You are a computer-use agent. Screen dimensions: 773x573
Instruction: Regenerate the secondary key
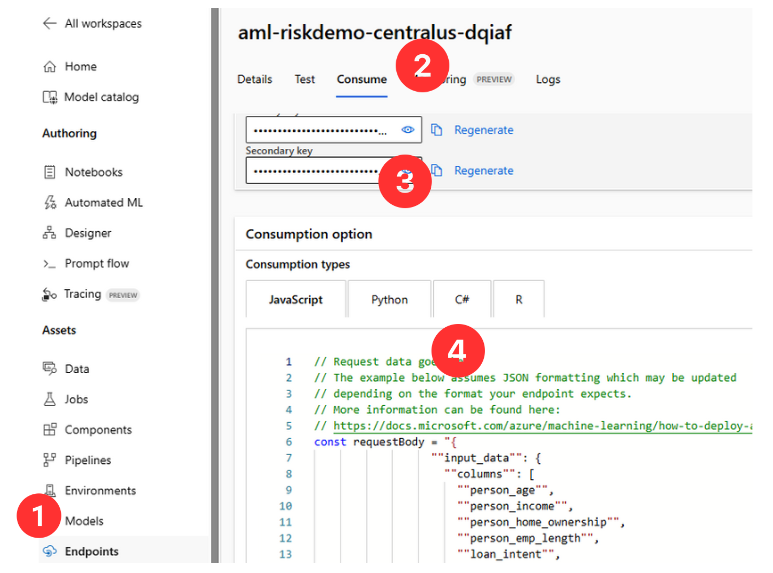pos(483,171)
